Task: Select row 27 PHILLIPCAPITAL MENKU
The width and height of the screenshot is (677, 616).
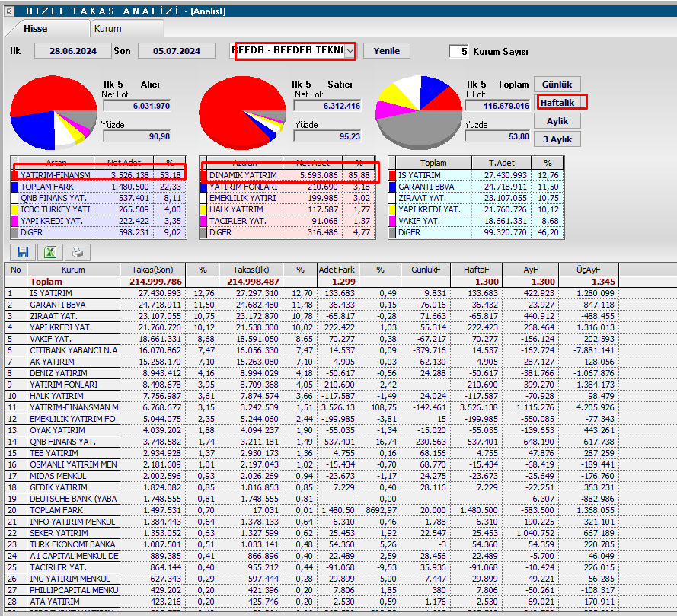Action: 311,590
